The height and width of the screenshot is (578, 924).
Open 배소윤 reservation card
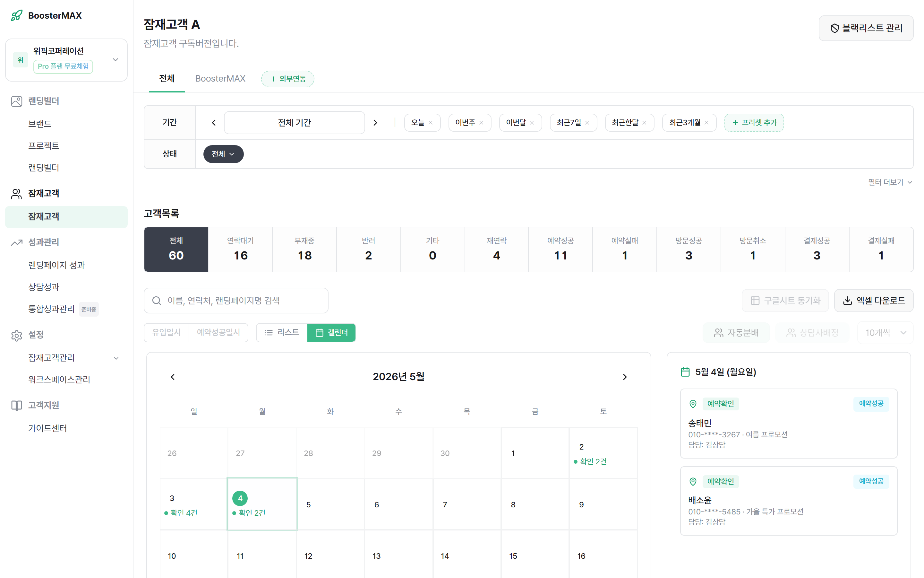(789, 501)
